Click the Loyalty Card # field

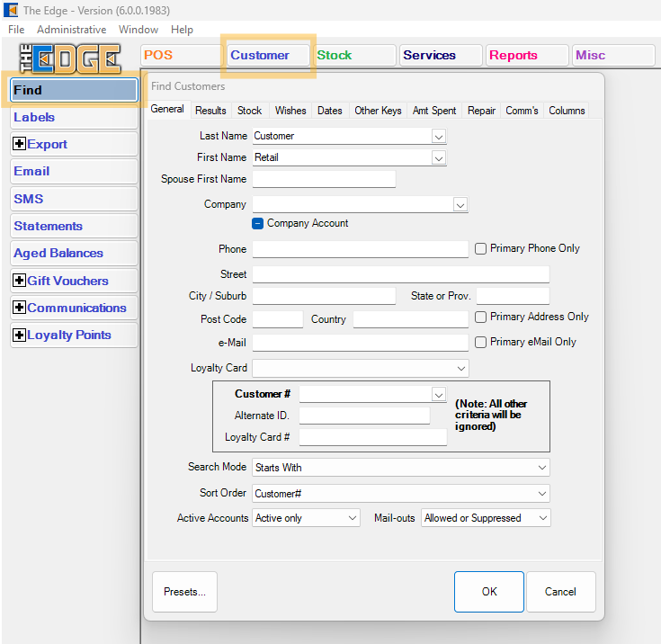(373, 437)
